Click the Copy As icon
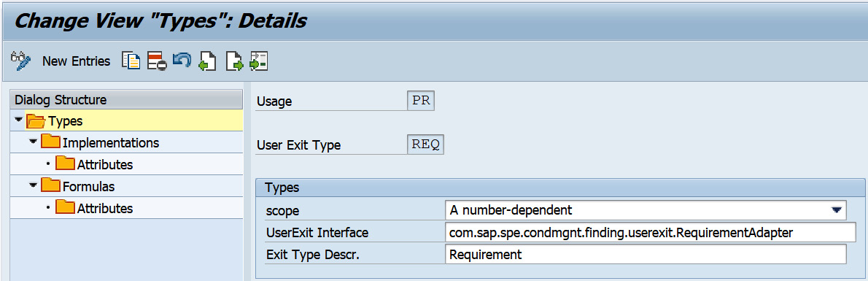The height and width of the screenshot is (281, 868). coord(131,61)
